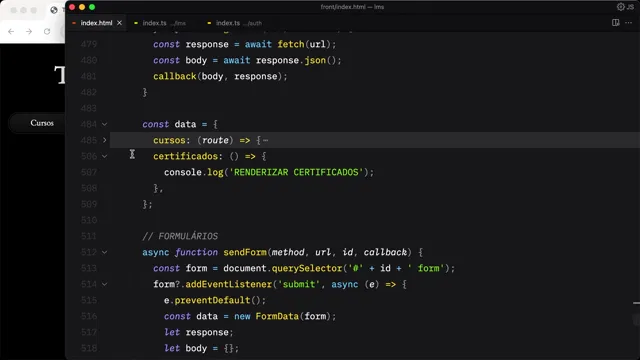Click the fetch call on line 479
The height and width of the screenshot is (360, 640).
[291, 44]
